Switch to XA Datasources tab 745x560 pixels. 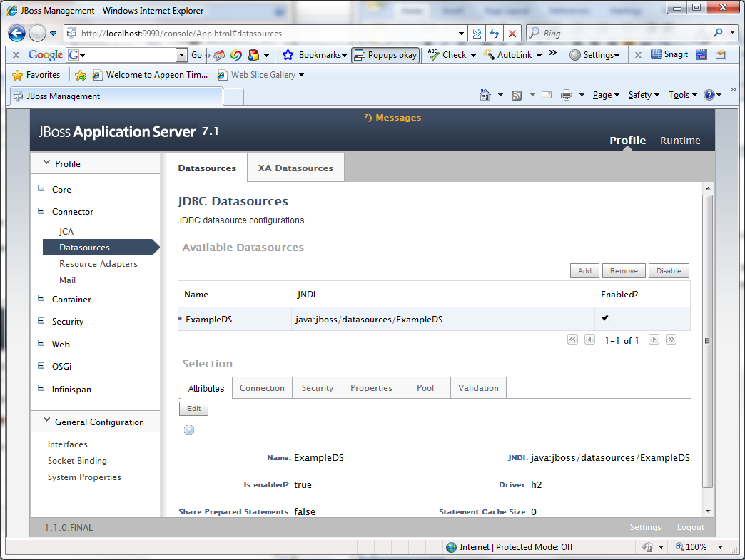(x=295, y=168)
